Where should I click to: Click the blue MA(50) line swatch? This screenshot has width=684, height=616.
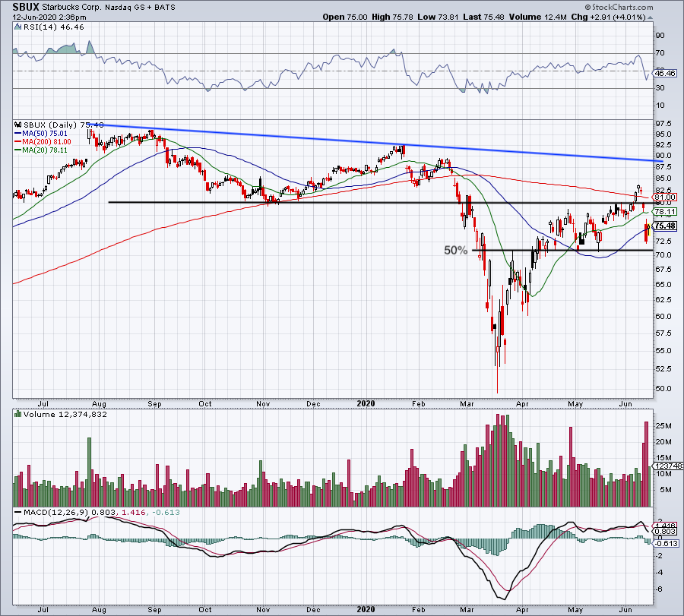tap(18, 134)
